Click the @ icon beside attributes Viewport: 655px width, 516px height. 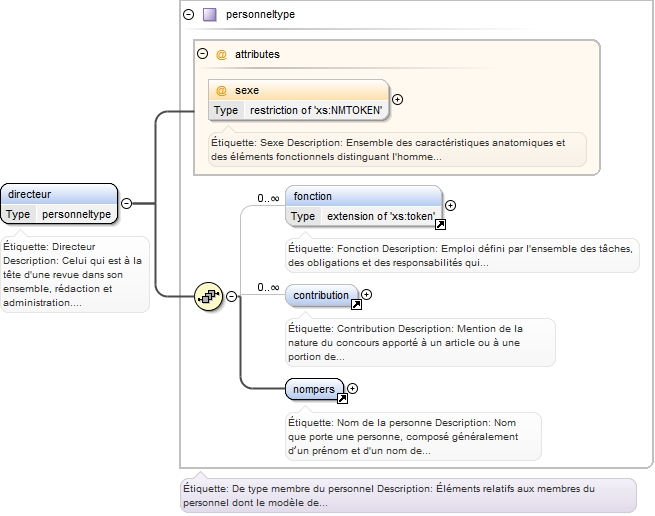click(221, 55)
